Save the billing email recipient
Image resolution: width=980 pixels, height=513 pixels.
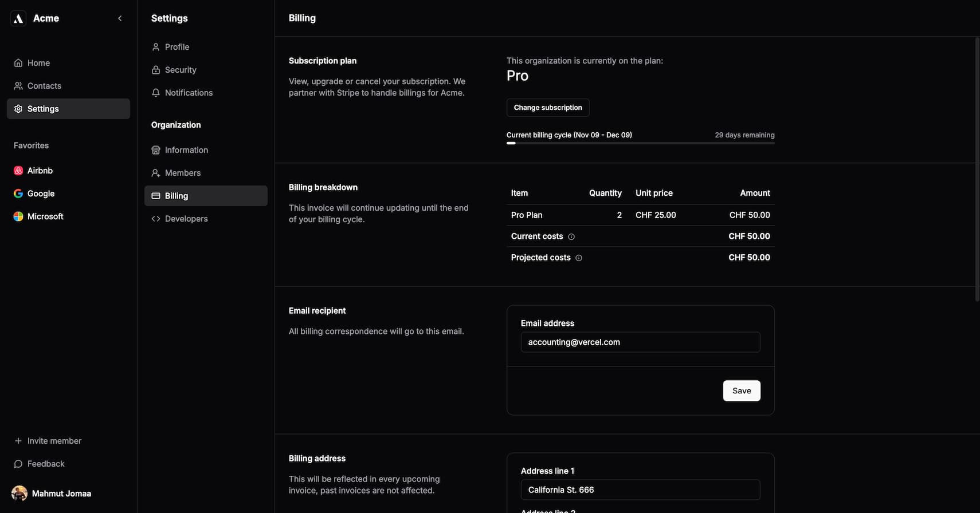pyautogui.click(x=742, y=390)
